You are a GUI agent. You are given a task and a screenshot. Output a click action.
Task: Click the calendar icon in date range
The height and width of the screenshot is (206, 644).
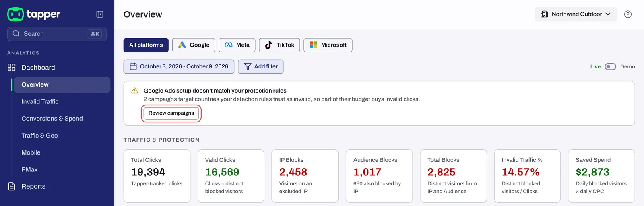(133, 66)
